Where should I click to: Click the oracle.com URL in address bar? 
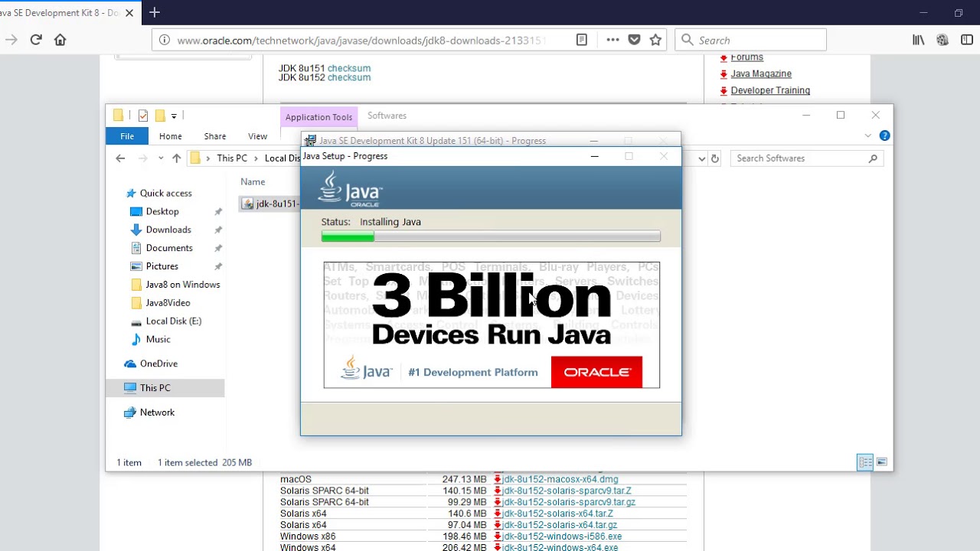360,41
